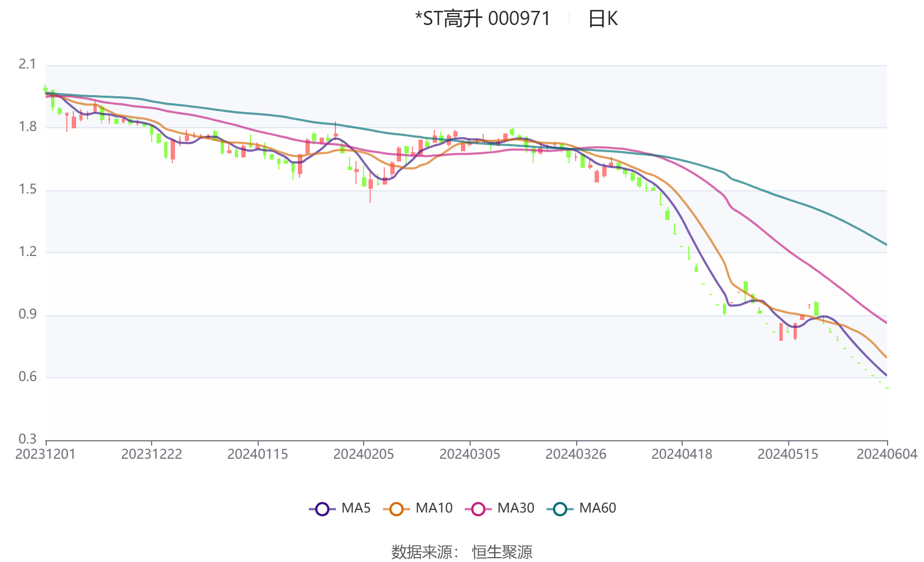Click the teal MA60 legend circle marker

[x=560, y=509]
